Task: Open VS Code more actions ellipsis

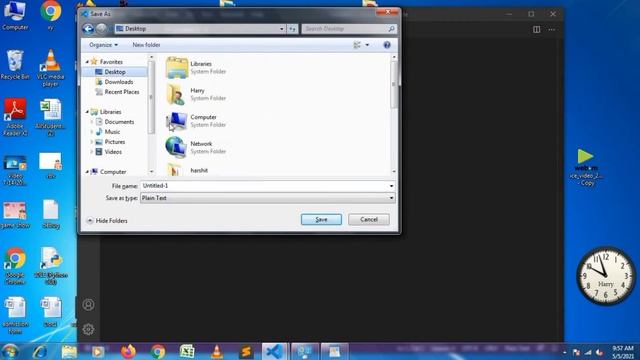Action: click(x=551, y=29)
